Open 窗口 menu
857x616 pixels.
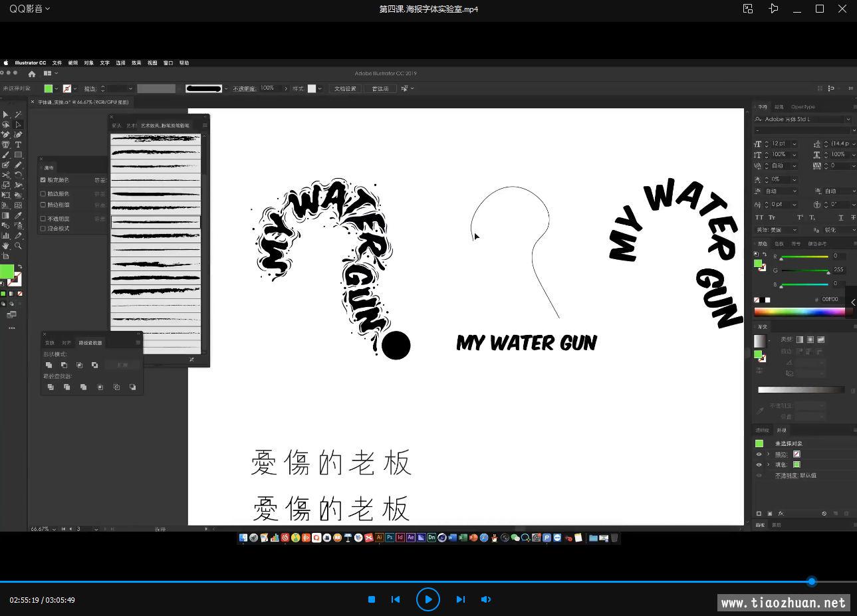point(168,63)
